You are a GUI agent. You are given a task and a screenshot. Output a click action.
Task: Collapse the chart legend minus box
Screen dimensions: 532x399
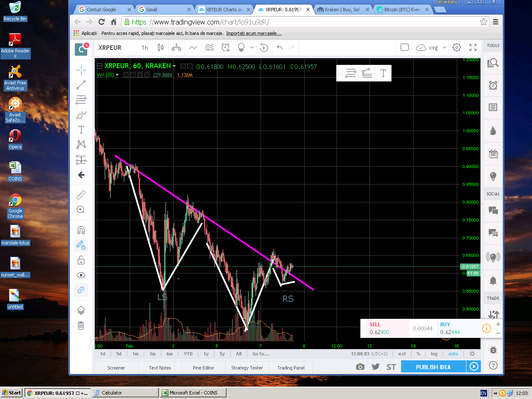(99, 66)
